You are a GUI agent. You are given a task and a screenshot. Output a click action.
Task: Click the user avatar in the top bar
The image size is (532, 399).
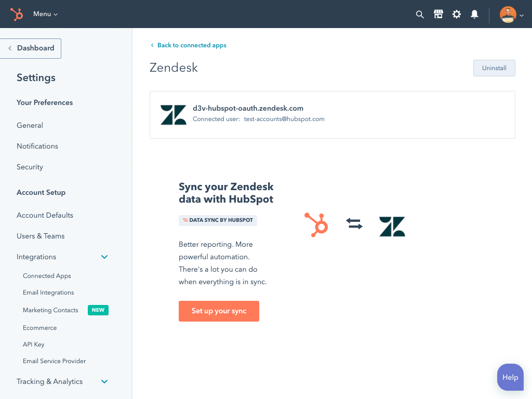(x=508, y=14)
